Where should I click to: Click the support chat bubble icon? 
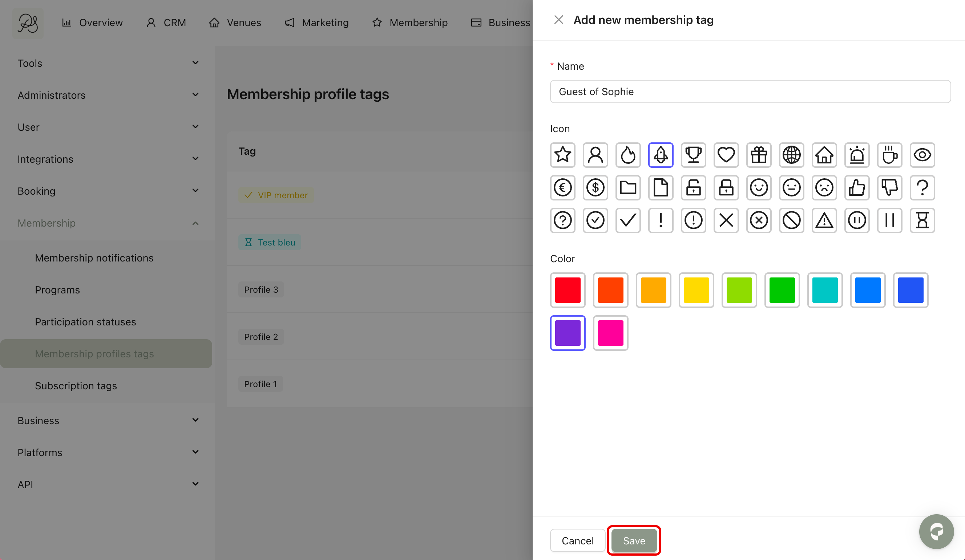[x=936, y=531]
